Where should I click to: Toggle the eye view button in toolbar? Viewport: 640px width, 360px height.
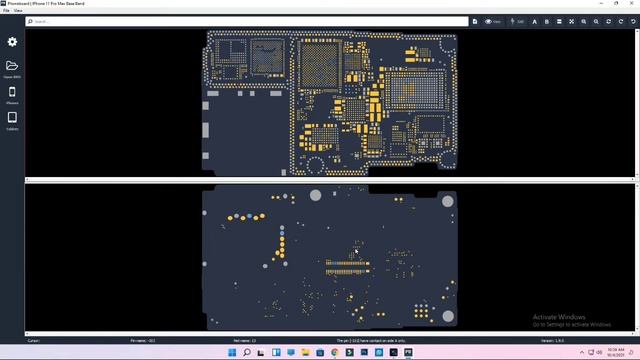point(493,21)
